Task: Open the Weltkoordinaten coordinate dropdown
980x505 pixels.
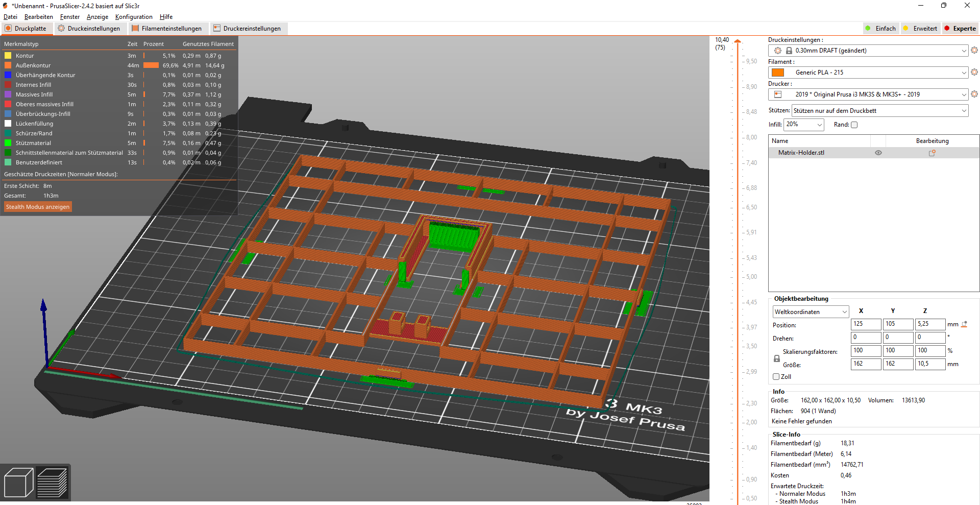Action: click(x=811, y=311)
